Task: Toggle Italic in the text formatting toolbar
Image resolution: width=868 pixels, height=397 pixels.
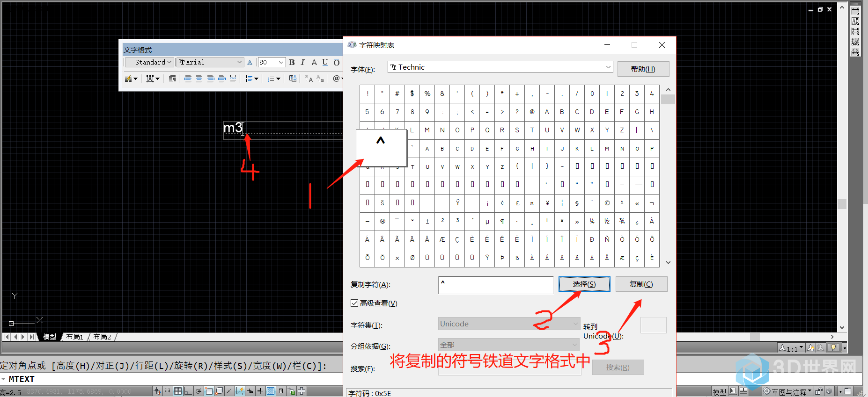Action: (303, 62)
